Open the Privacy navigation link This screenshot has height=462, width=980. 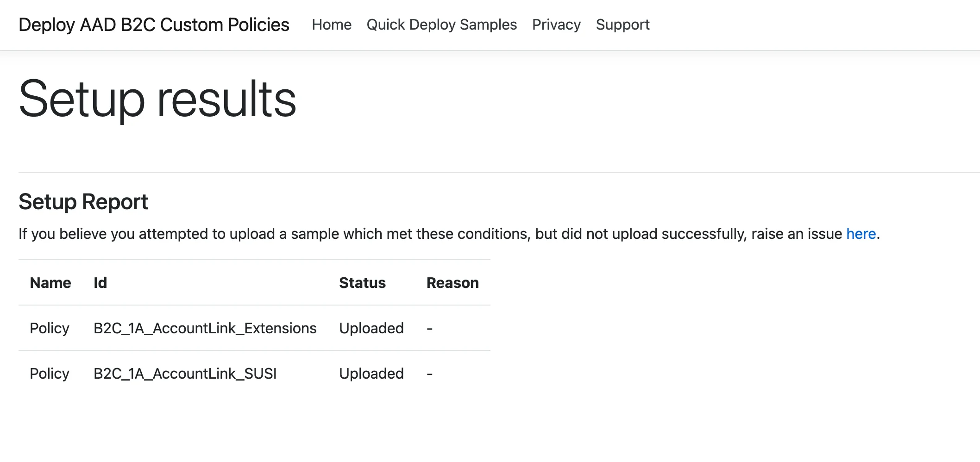click(x=556, y=25)
